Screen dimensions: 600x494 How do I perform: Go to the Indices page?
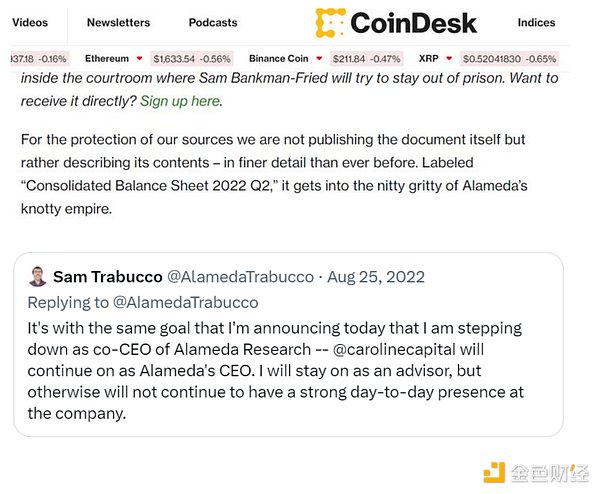(x=536, y=22)
